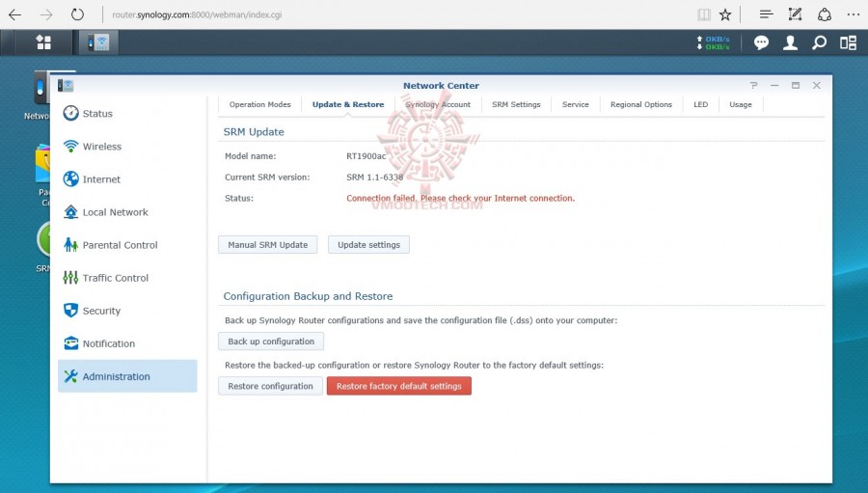
Task: Go back in the browser
Action: coord(14,15)
